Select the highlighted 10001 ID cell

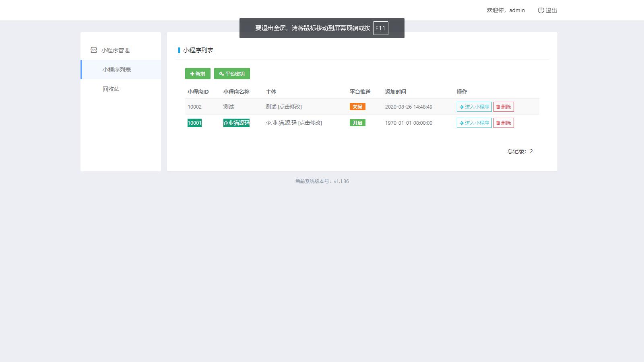(194, 123)
